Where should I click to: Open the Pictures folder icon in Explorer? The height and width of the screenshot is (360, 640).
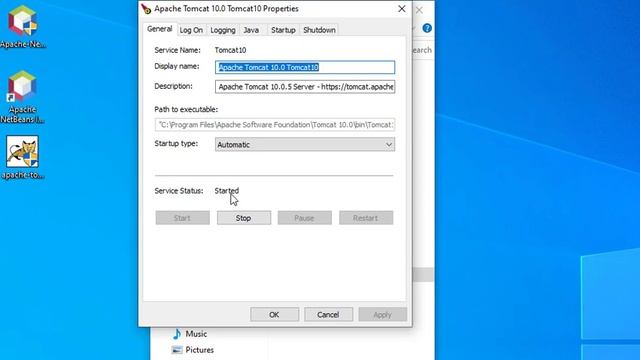(x=177, y=350)
